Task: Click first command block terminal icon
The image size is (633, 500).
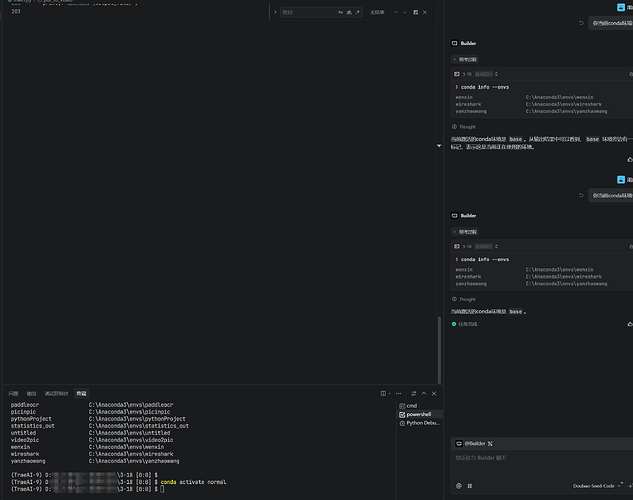Action: [457, 74]
